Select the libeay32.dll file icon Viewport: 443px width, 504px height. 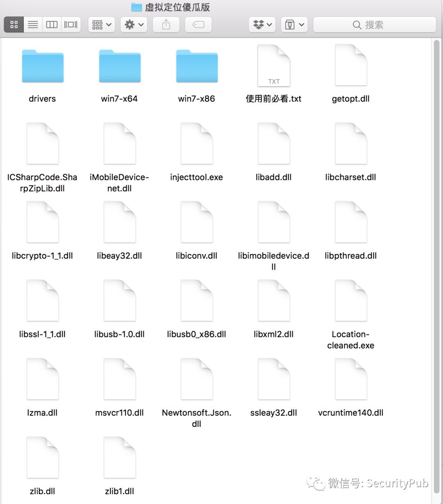click(120, 222)
